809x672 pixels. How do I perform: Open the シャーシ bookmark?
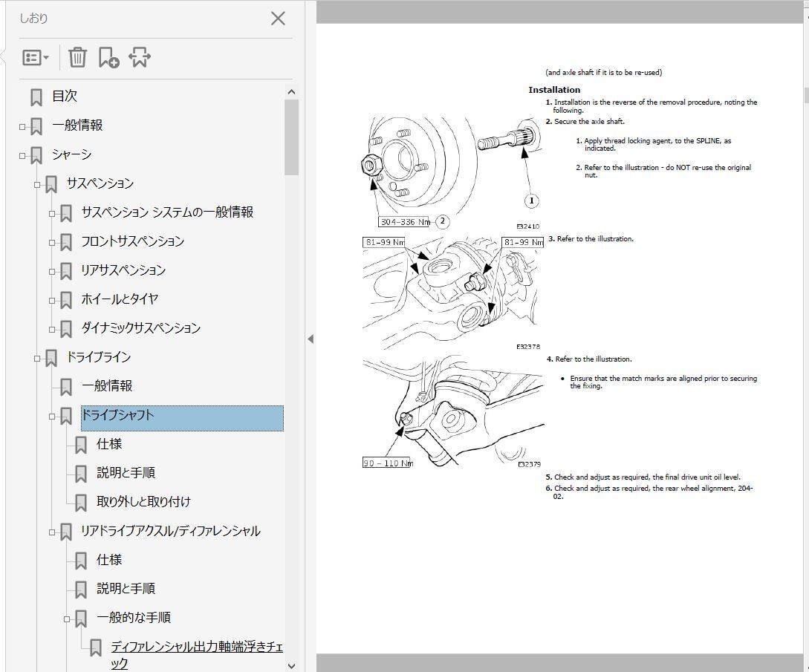coord(72,154)
